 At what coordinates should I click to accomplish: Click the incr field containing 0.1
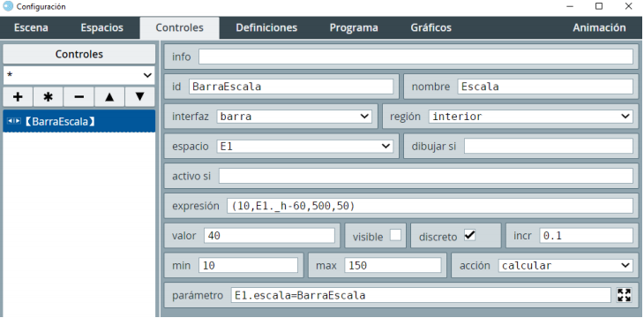[586, 236]
